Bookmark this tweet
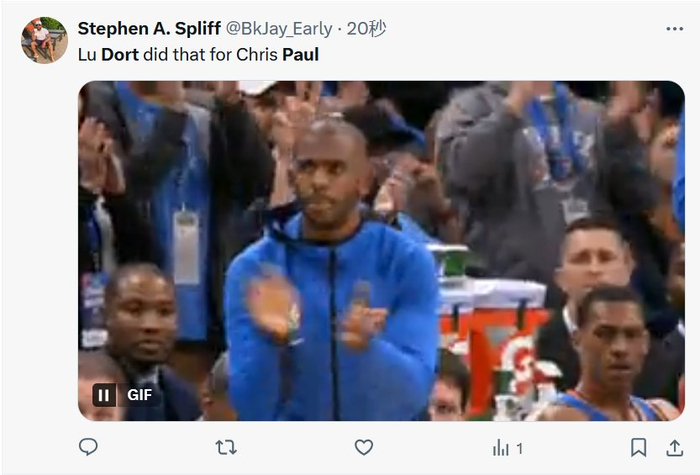 coord(638,447)
